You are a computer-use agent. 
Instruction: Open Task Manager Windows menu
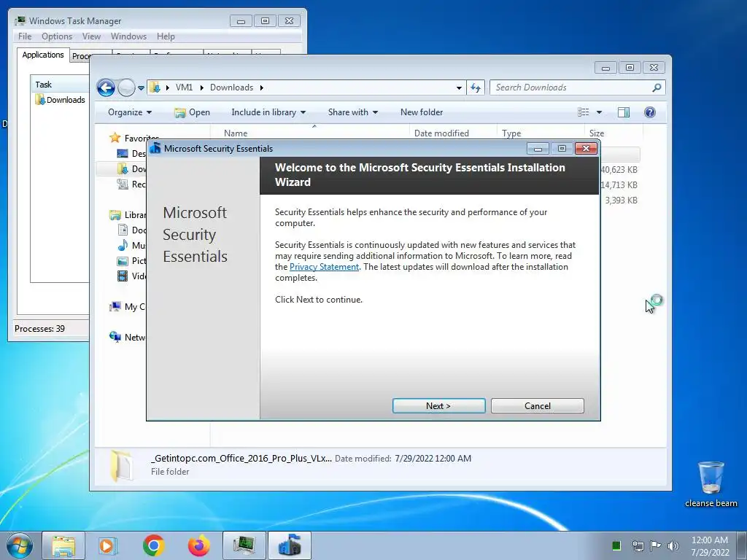tap(128, 36)
